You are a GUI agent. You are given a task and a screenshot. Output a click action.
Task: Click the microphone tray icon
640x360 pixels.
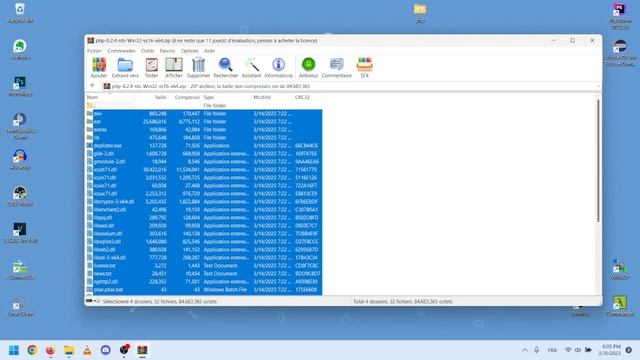tap(537, 350)
